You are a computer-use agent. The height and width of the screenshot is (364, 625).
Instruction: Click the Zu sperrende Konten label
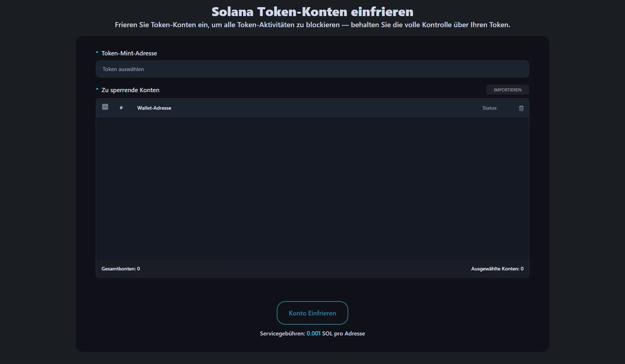coord(130,90)
